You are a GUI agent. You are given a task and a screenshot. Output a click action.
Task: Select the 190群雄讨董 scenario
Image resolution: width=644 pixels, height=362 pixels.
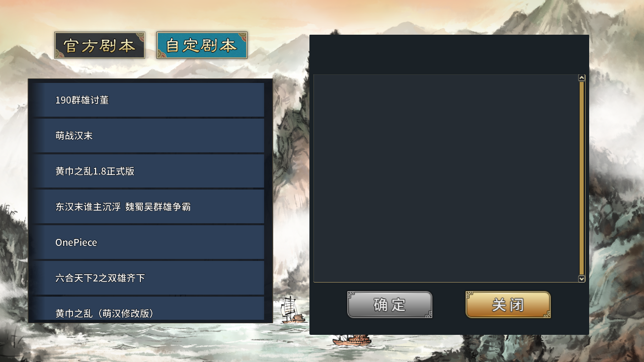click(149, 100)
